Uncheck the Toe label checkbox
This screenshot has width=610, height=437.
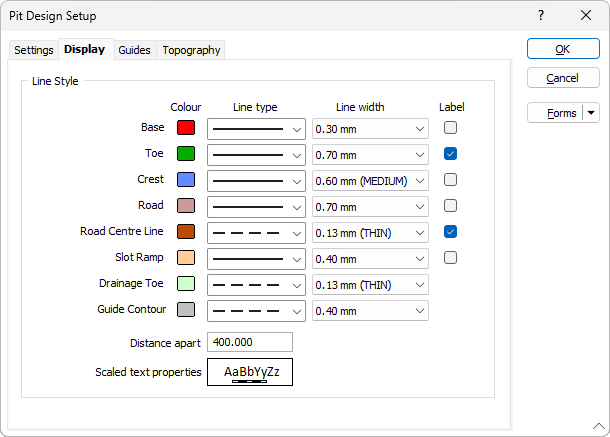[x=451, y=154]
